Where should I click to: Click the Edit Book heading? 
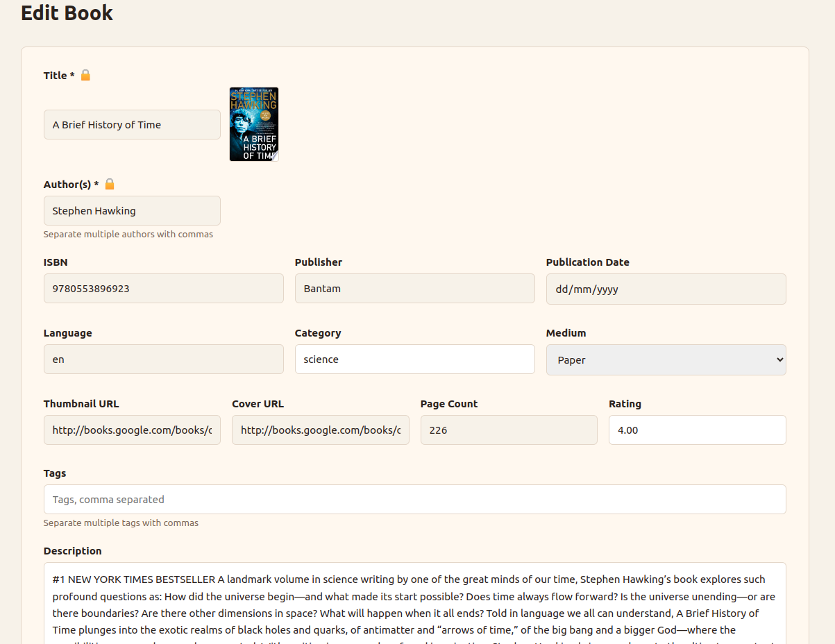click(67, 12)
